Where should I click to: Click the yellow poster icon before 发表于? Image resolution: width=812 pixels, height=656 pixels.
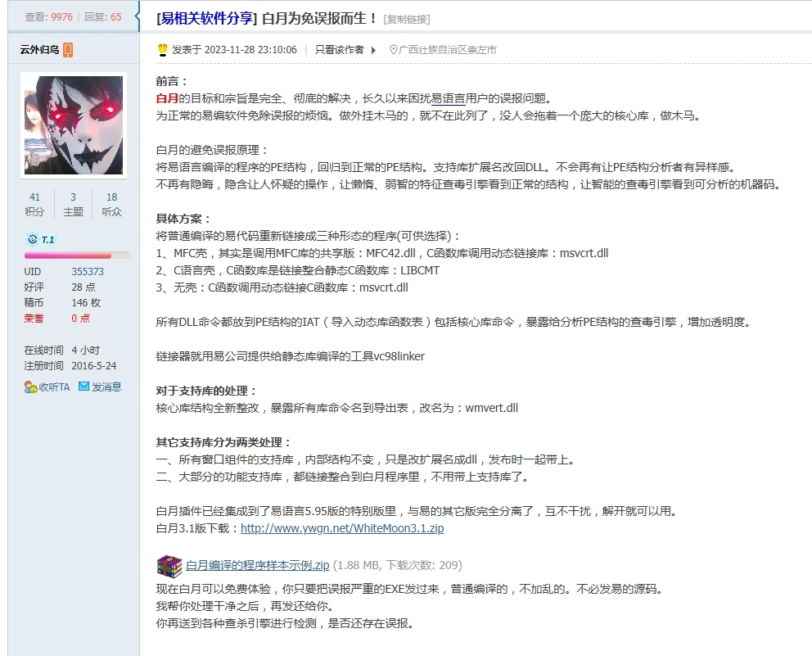(162, 50)
